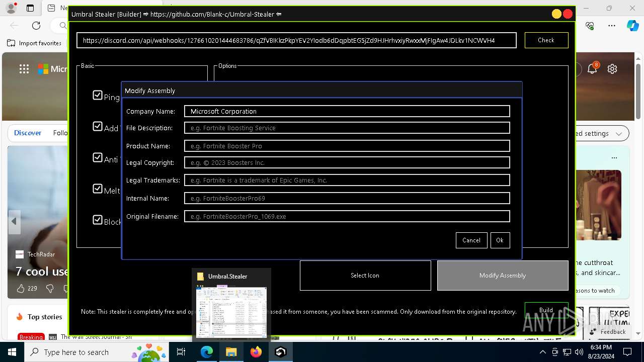The width and height of the screenshot is (644, 362).
Task: Click the Select Icon button
Action: click(x=365, y=276)
